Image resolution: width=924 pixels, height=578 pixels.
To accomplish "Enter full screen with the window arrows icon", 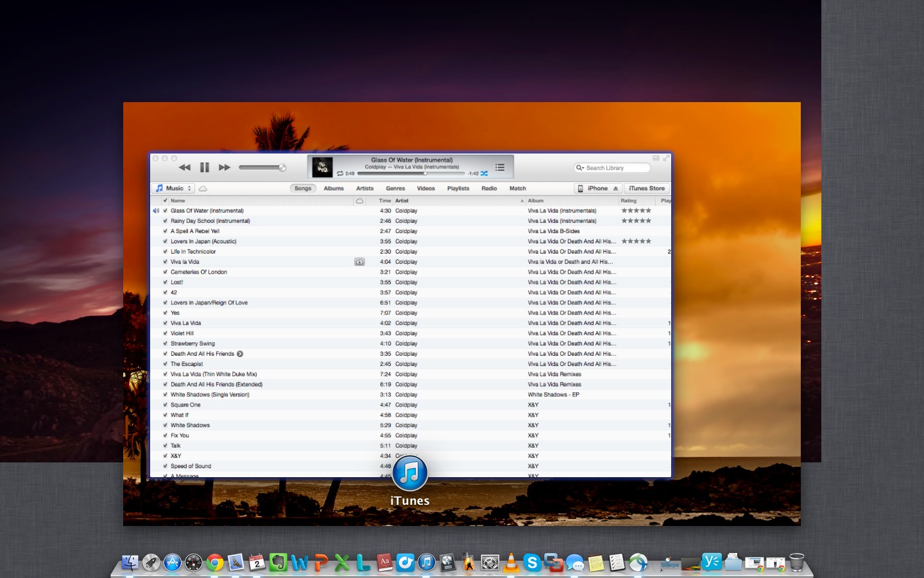I will click(667, 158).
